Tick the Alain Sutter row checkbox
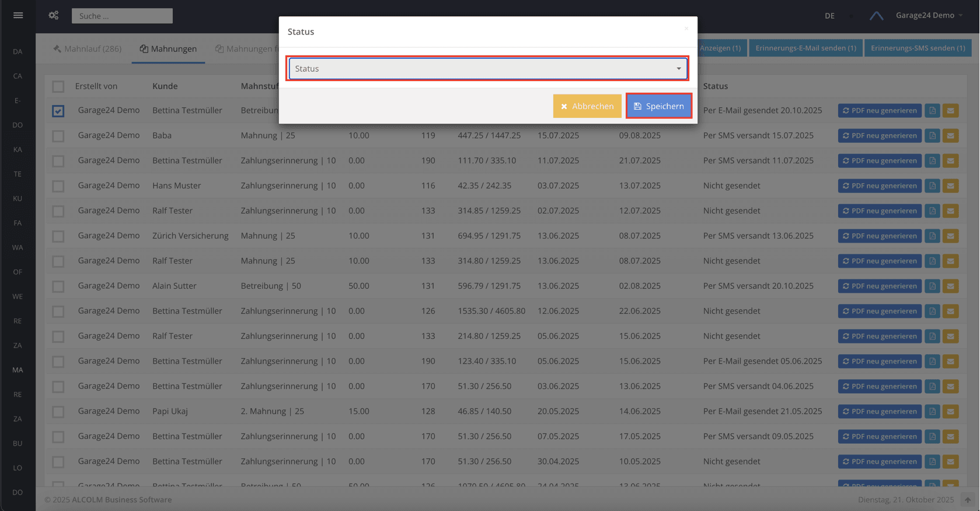The height and width of the screenshot is (511, 980). (x=58, y=286)
